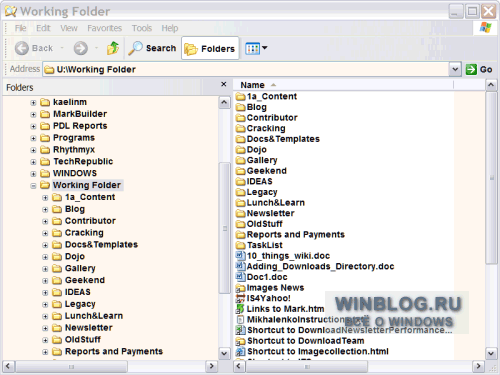Open the Help menu
500x375 pixels.
170,28
